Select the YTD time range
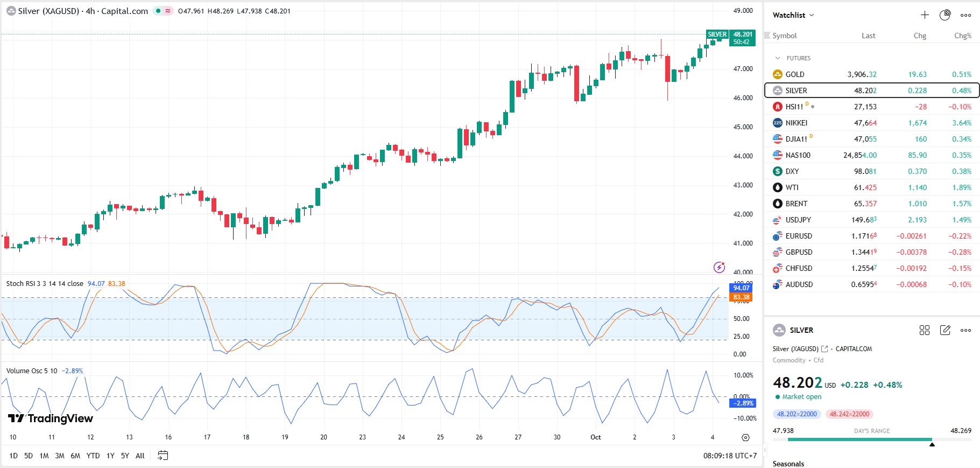 click(x=93, y=456)
